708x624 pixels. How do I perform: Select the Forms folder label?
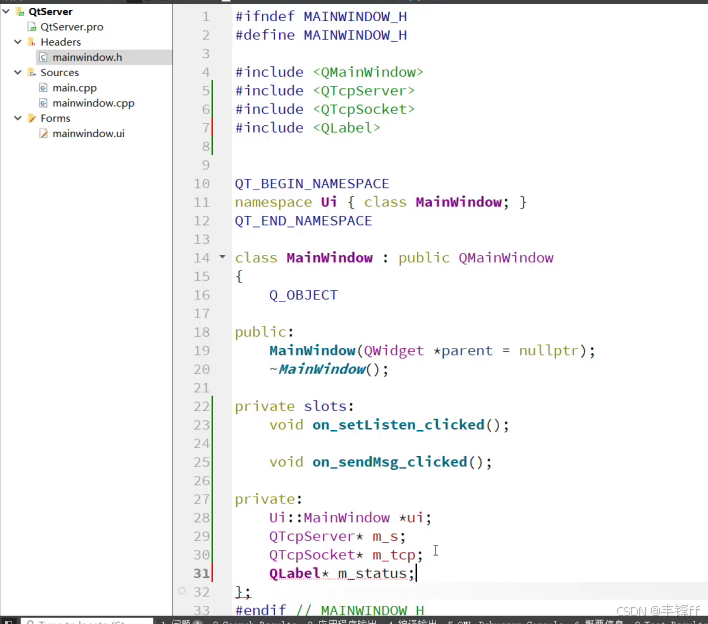point(55,118)
